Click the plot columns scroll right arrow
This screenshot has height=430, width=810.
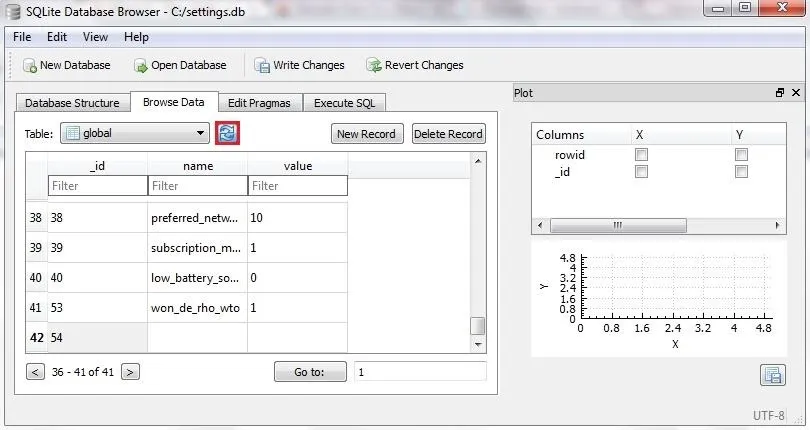(x=777, y=226)
